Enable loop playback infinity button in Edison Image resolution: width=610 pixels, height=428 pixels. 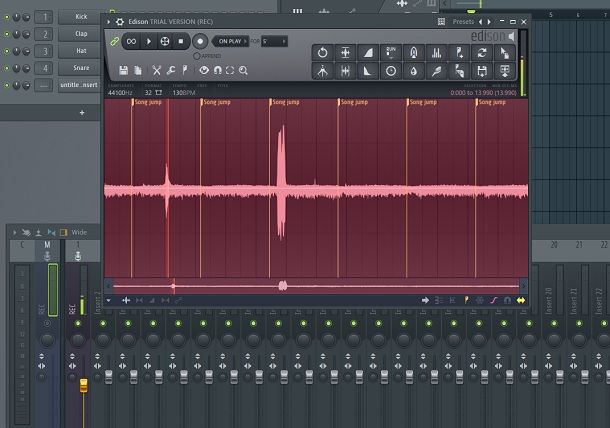131,41
